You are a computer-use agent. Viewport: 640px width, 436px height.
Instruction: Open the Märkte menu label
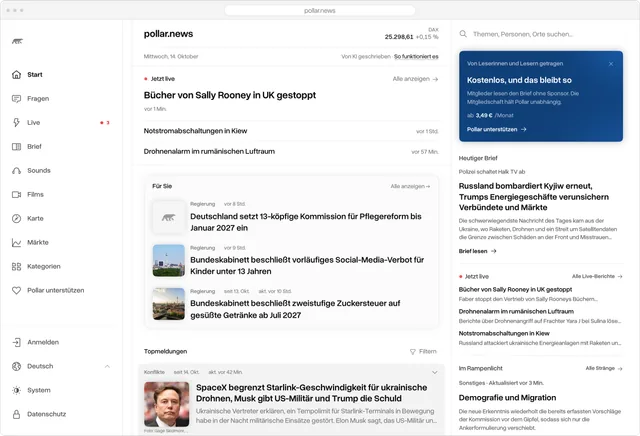38,242
